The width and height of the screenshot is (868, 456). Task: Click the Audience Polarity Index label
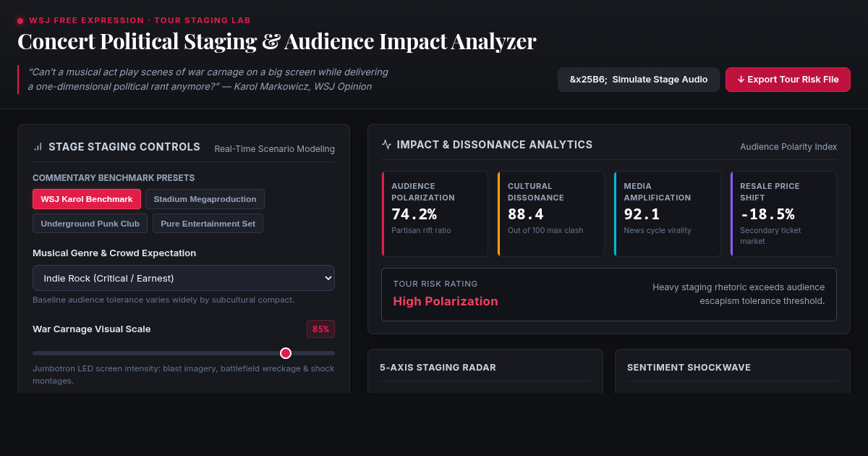tap(788, 147)
